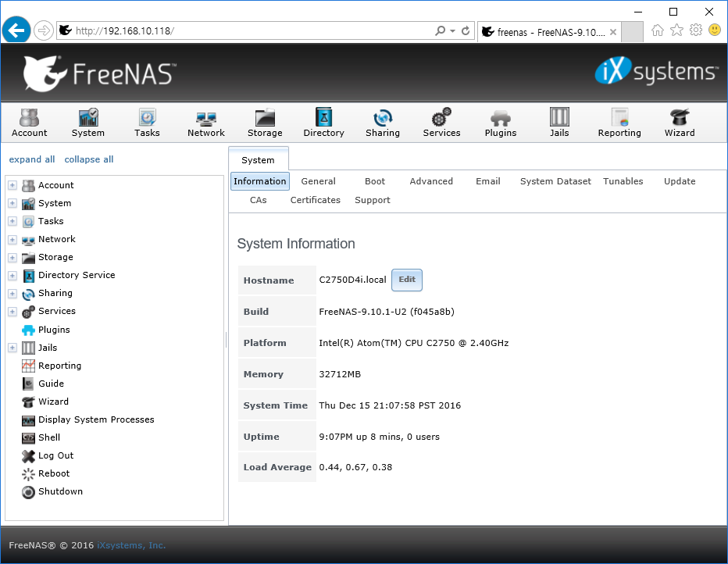The height and width of the screenshot is (564, 728).
Task: Switch to the Email tab
Action: (x=488, y=181)
